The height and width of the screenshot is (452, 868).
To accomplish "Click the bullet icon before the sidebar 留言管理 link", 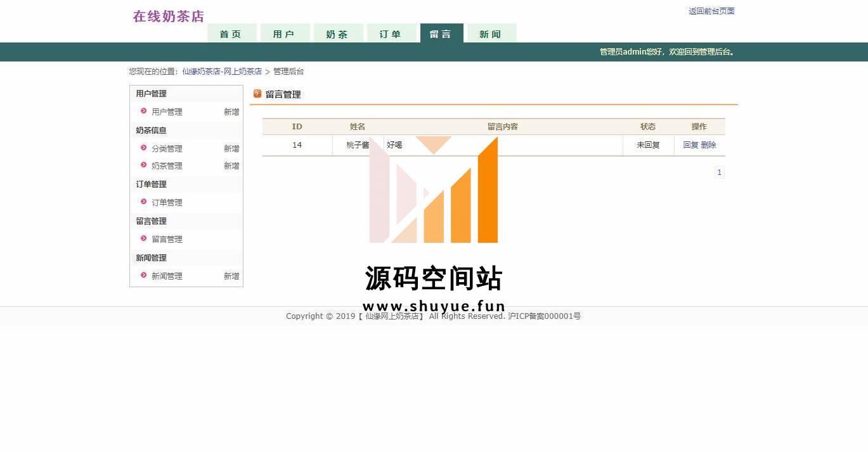I will coord(144,238).
